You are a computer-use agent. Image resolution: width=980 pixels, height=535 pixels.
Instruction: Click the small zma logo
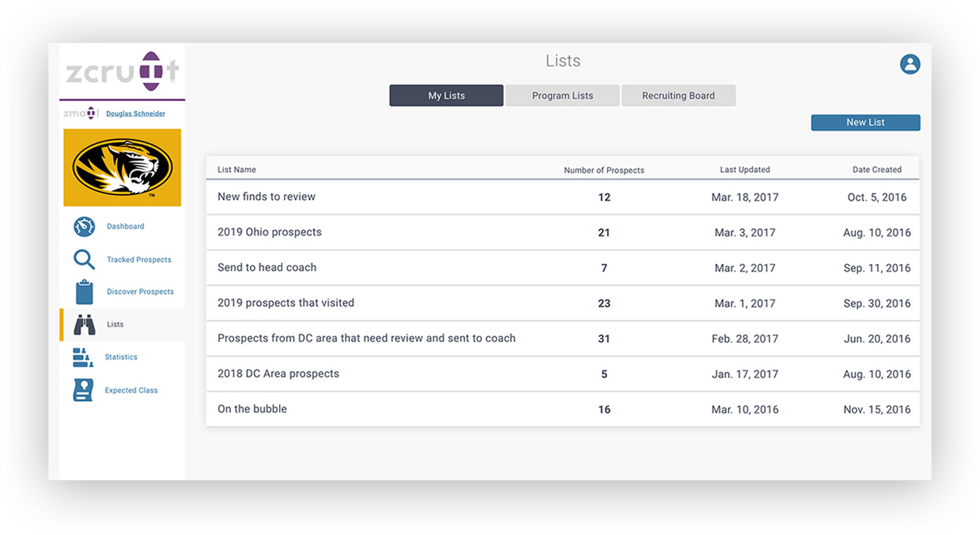point(80,113)
